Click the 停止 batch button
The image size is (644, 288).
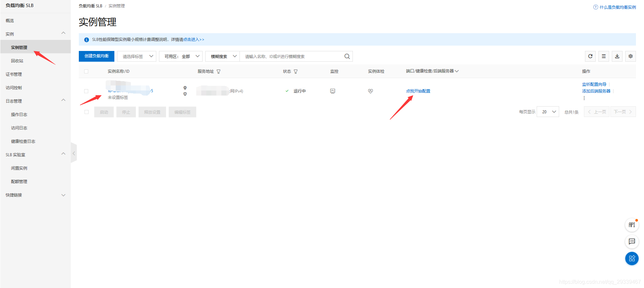[126, 112]
